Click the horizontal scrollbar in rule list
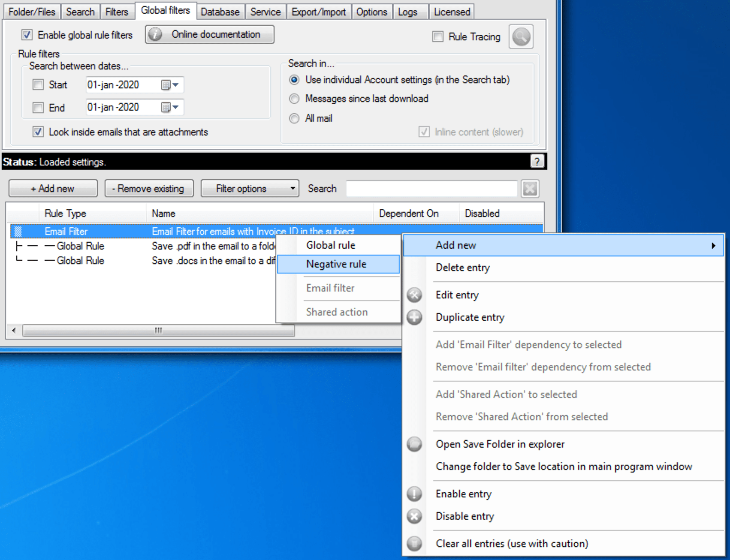This screenshot has width=730, height=560. (158, 331)
